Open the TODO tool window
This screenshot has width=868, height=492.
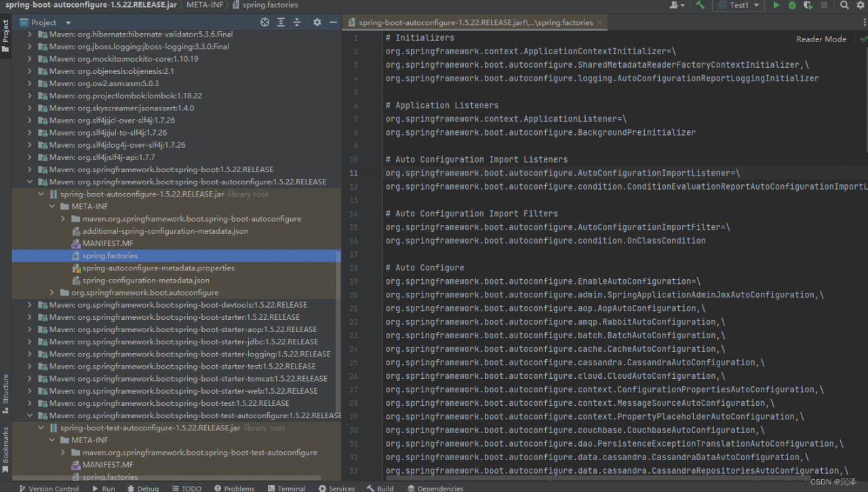pos(186,488)
